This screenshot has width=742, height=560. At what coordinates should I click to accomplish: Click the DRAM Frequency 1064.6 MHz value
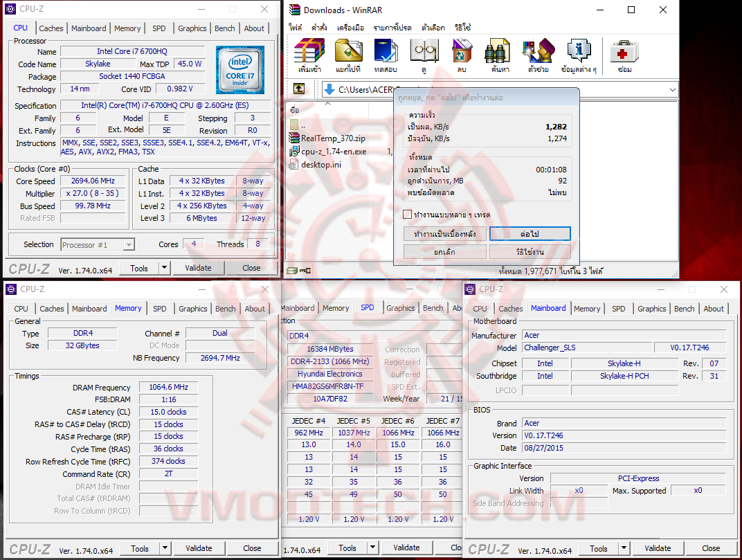pos(168,387)
